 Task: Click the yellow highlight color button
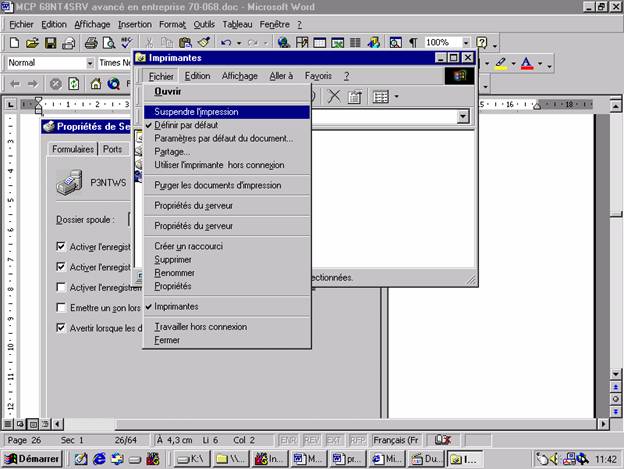[x=501, y=64]
